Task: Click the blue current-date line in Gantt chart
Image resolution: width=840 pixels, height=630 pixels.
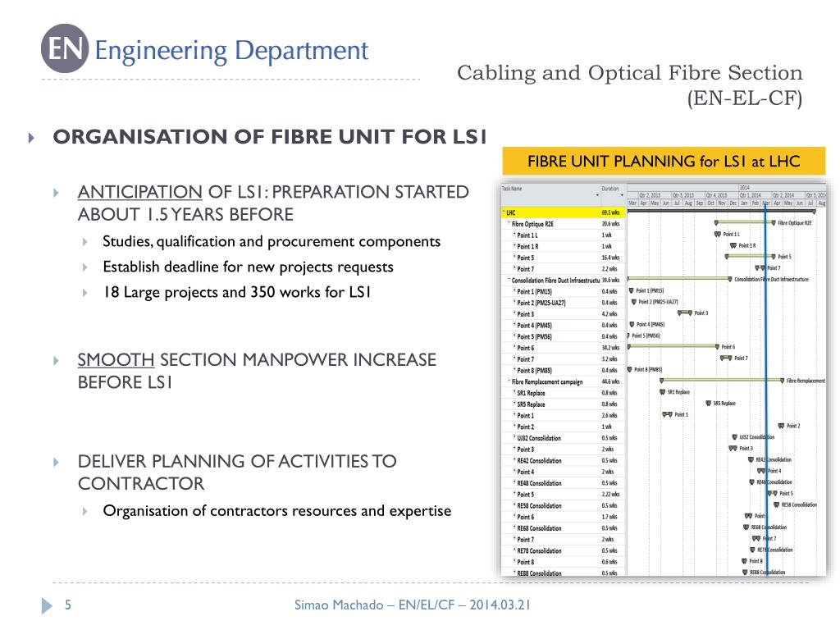Action: pyautogui.click(x=766, y=391)
